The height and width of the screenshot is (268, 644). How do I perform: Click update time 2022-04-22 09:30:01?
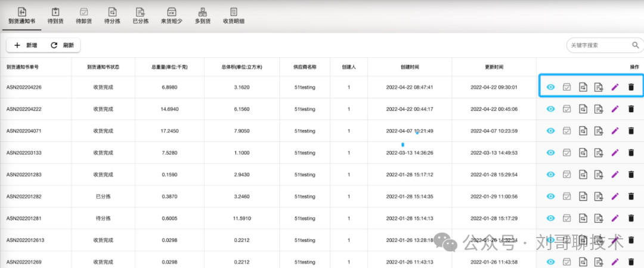coord(494,87)
